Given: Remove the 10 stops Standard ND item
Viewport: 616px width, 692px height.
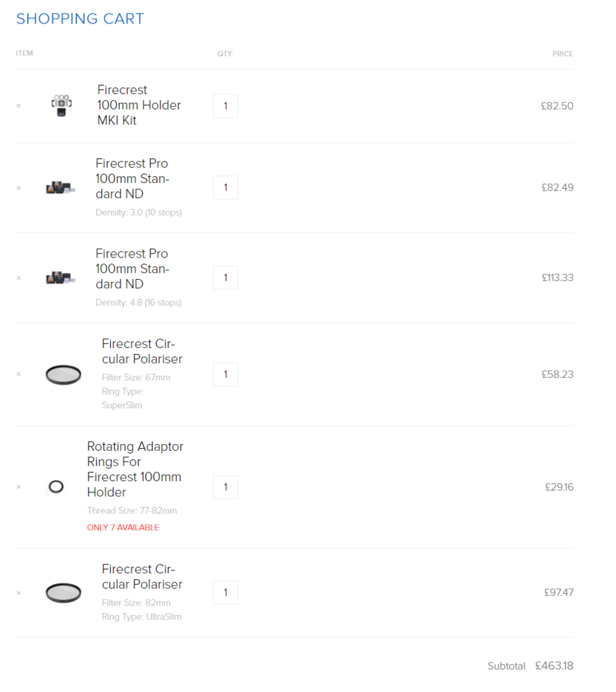Looking at the screenshot, I should point(19,188).
